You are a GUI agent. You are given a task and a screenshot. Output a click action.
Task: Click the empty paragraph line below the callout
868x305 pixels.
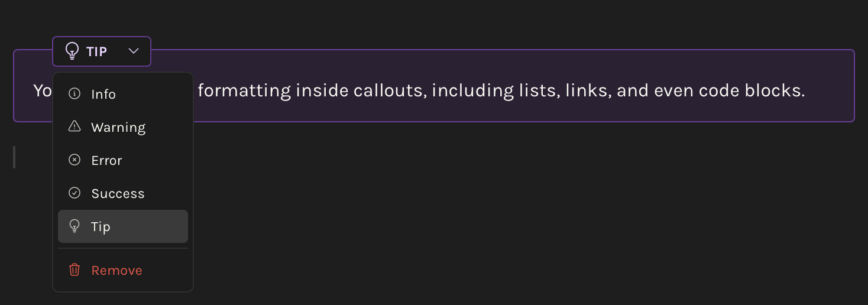pos(414,157)
